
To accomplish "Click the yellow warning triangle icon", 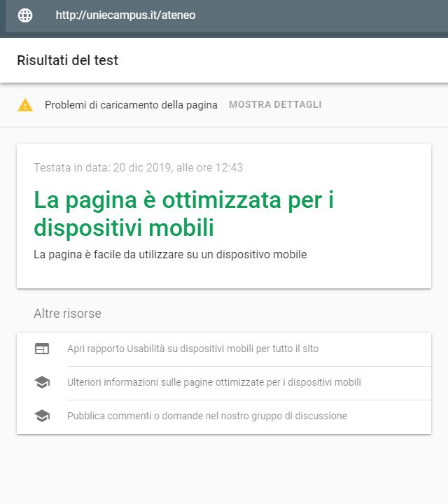I will (25, 105).
